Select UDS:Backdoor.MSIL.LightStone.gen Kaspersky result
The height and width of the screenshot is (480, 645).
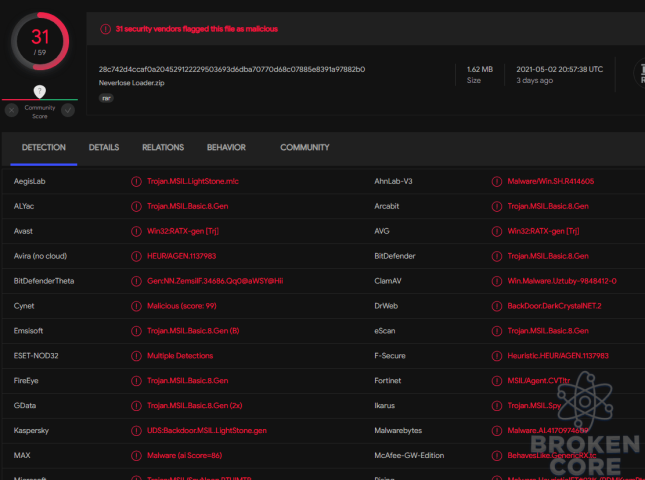pyautogui.click(x=207, y=431)
